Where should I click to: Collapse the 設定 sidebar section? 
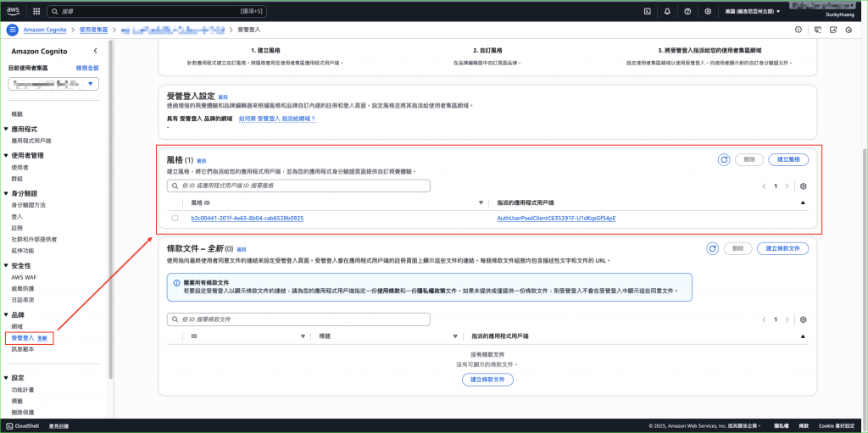point(6,378)
